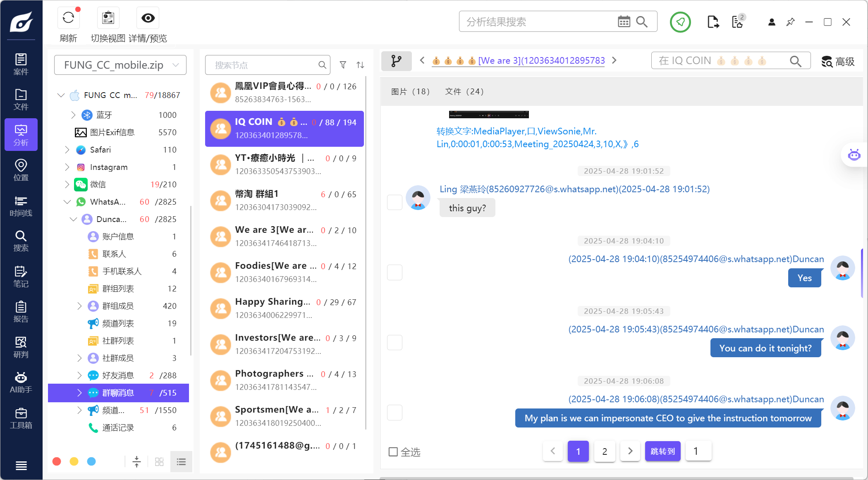Click the 跳转到 jump button
868x480 pixels.
point(662,451)
